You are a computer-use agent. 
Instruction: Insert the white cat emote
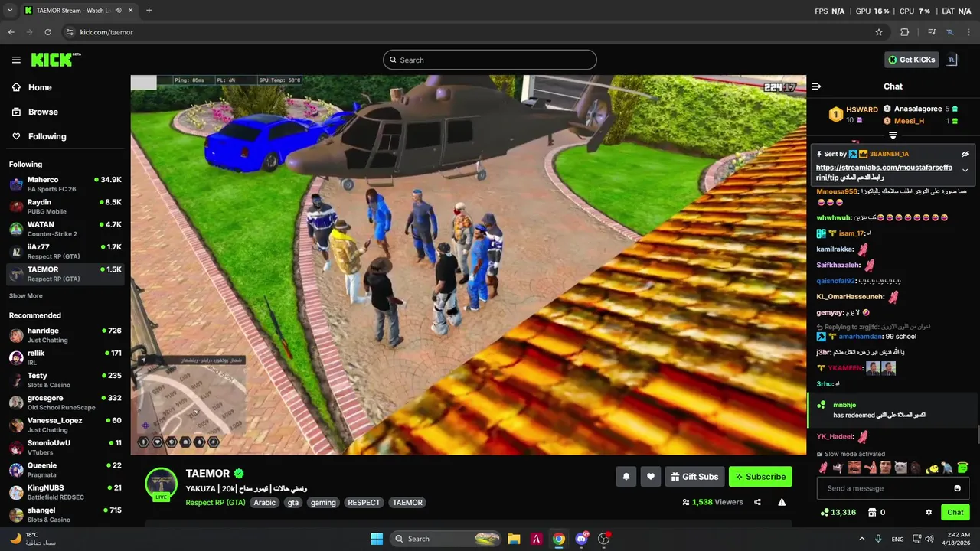900,468
